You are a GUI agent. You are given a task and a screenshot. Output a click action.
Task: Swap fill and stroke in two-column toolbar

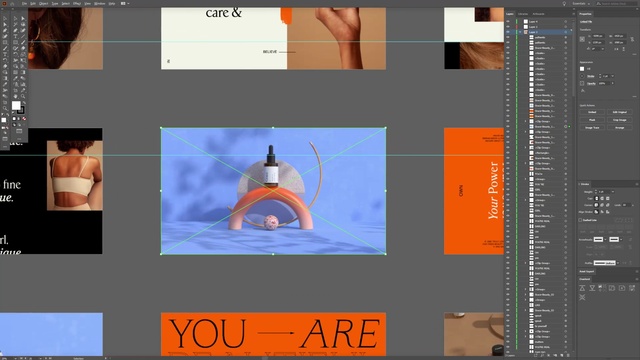(x=23, y=103)
